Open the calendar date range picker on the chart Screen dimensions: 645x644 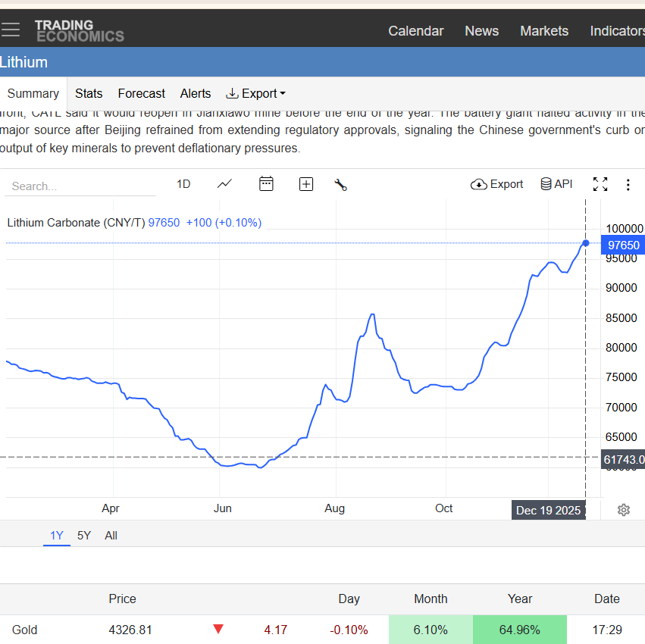point(266,184)
